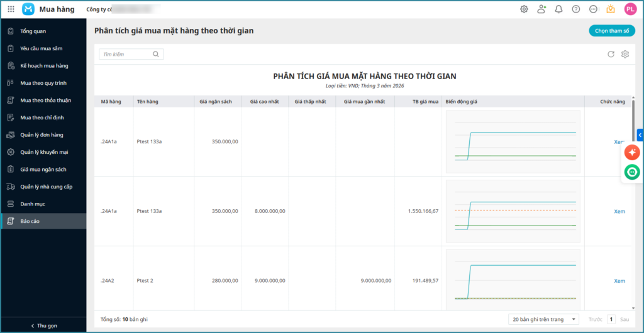The width and height of the screenshot is (644, 333).
Task: Click Xem link for Ptest 2 row
Action: (x=619, y=281)
